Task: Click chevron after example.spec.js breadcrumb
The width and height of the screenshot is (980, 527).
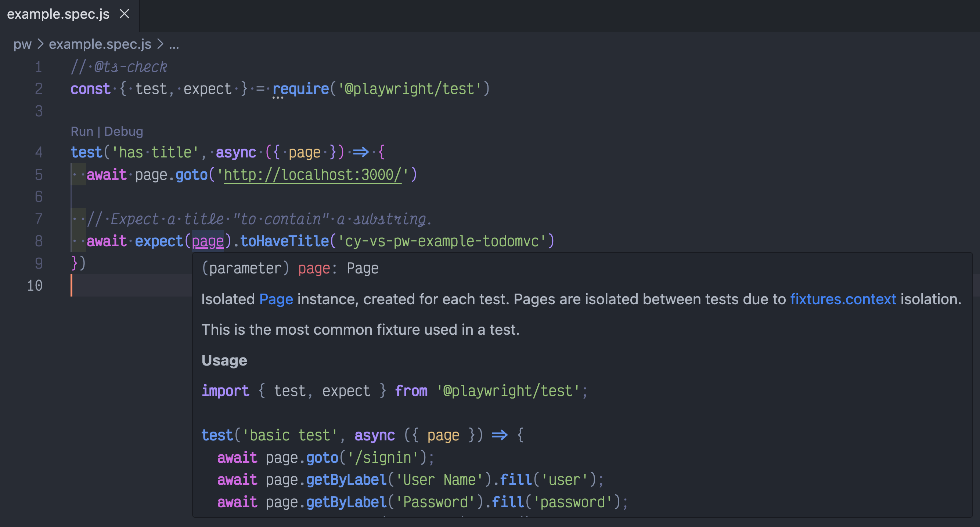Action: tap(160, 44)
